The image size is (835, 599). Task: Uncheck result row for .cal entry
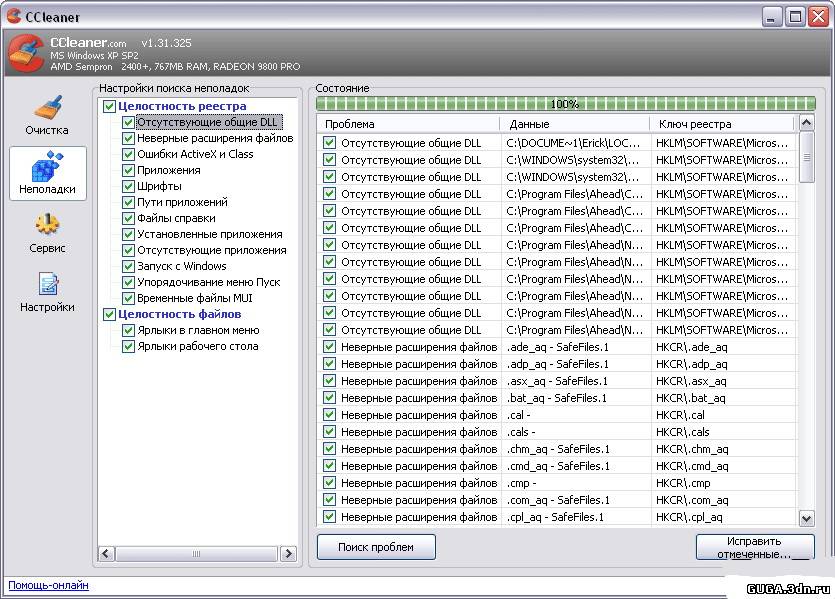click(330, 415)
